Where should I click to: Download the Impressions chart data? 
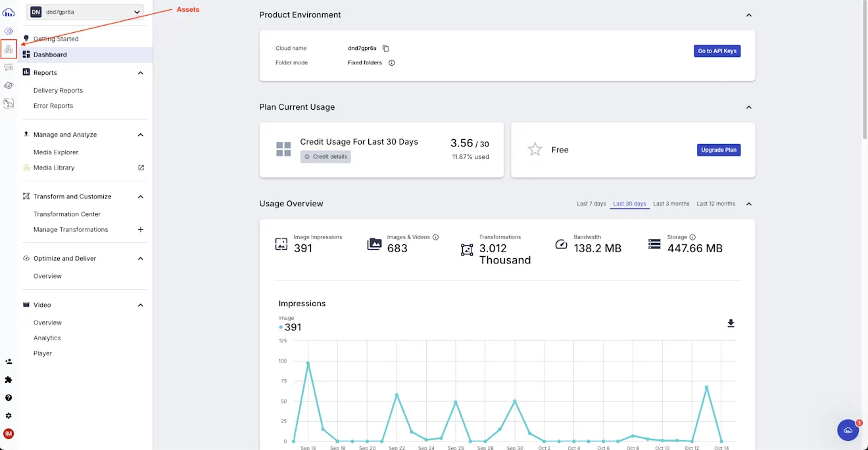[731, 323]
